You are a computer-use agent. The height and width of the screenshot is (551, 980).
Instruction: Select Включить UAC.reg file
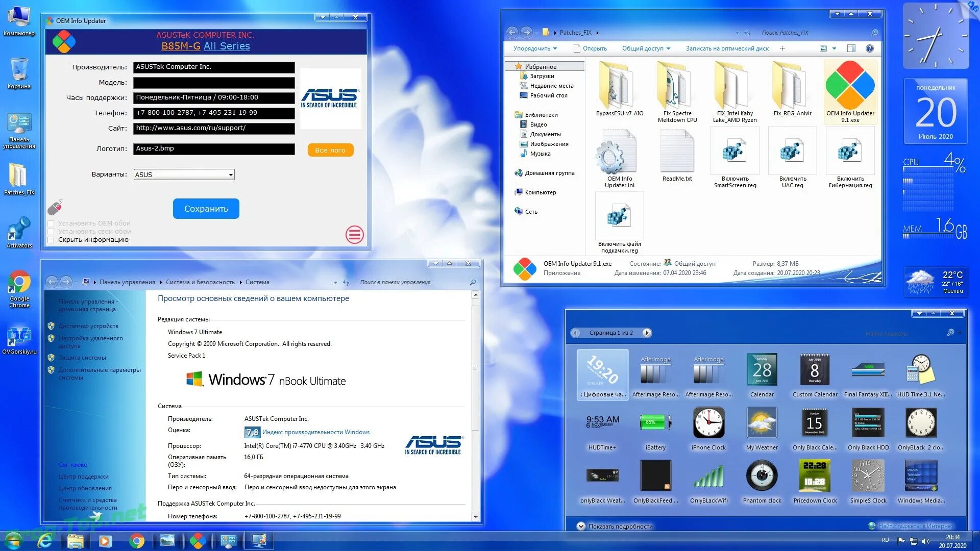792,158
